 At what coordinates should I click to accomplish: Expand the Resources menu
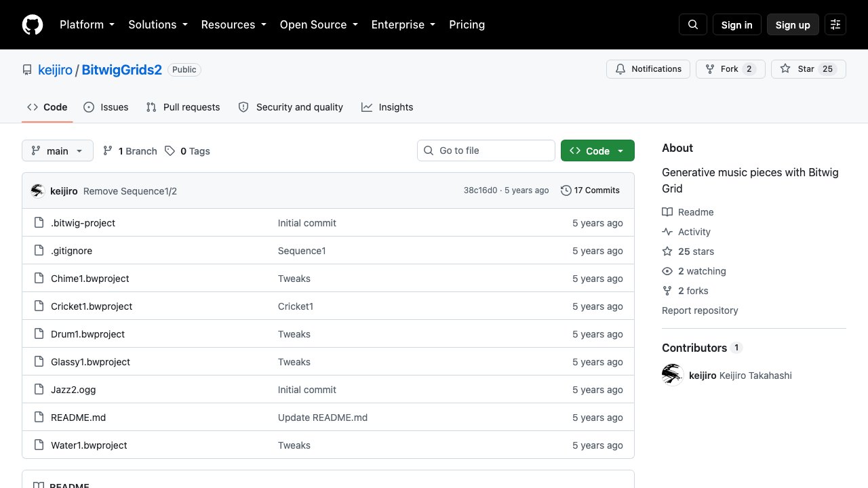(233, 24)
